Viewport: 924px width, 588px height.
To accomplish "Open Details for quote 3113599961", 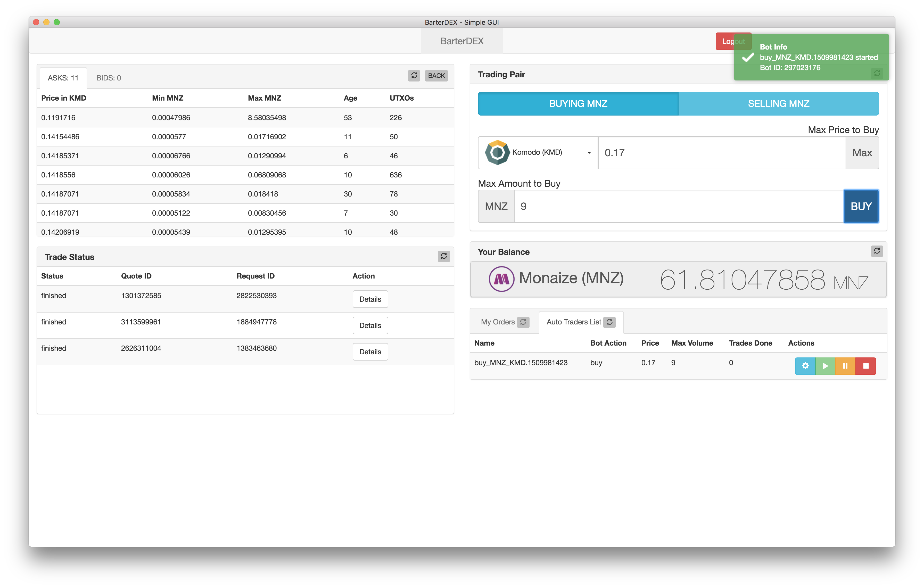I will (x=370, y=325).
